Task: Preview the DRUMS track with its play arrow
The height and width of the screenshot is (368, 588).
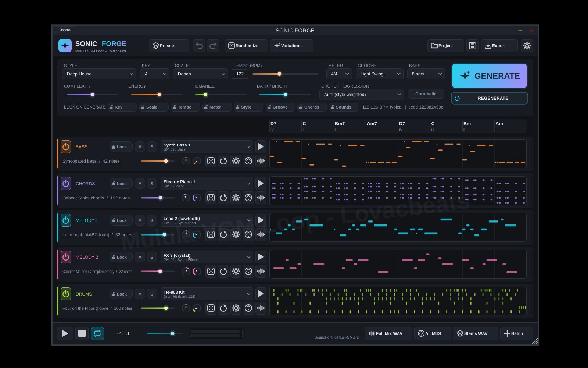Action: point(261,294)
